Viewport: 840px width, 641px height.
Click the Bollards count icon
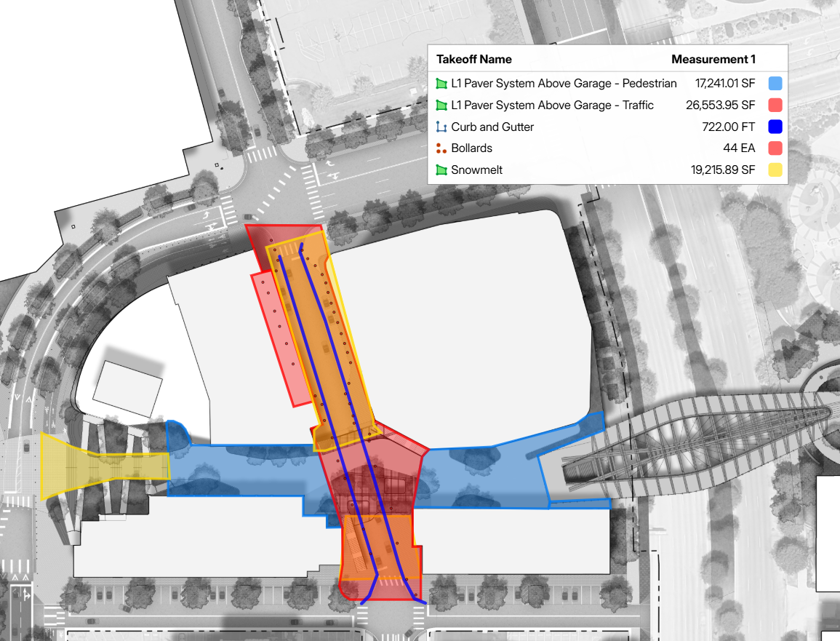pos(441,148)
